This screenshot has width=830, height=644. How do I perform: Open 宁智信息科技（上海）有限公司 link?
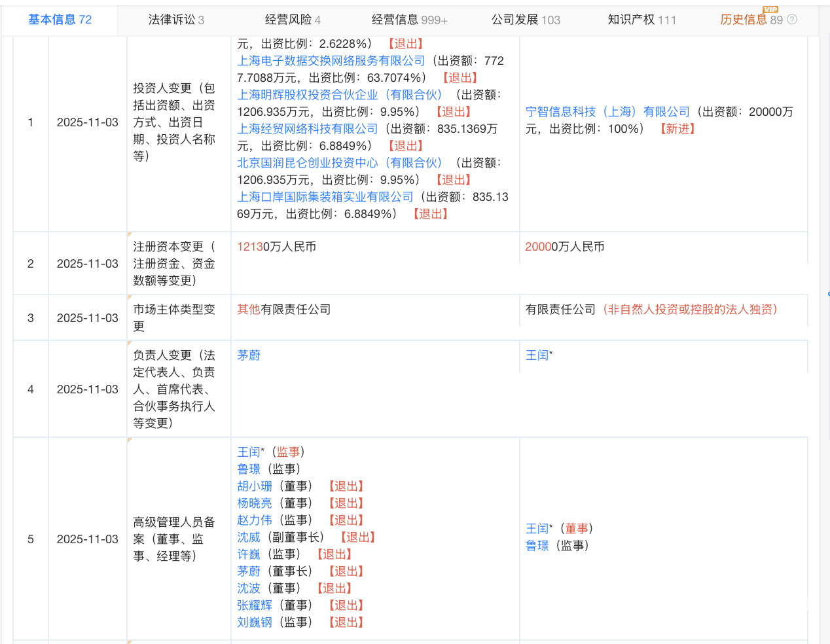coord(609,111)
